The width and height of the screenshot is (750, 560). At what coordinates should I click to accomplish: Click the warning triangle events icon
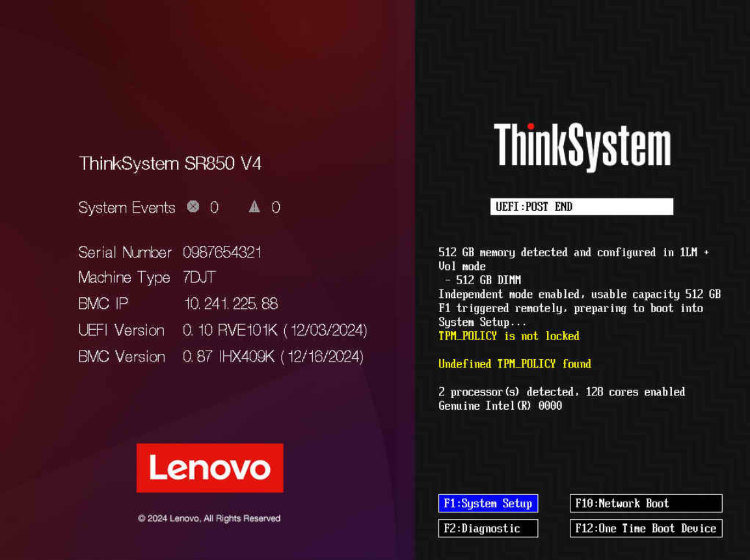click(254, 207)
